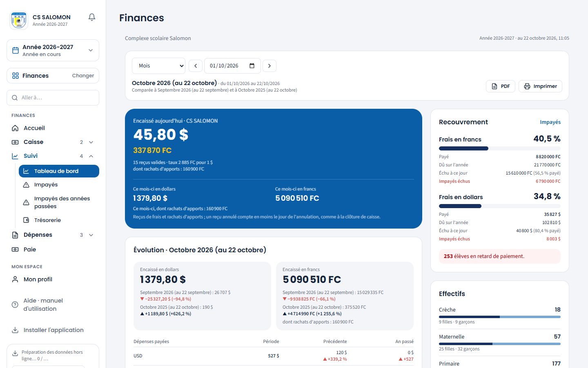Click the help question mark icon
The width and height of the screenshot is (588, 368).
coord(15,305)
